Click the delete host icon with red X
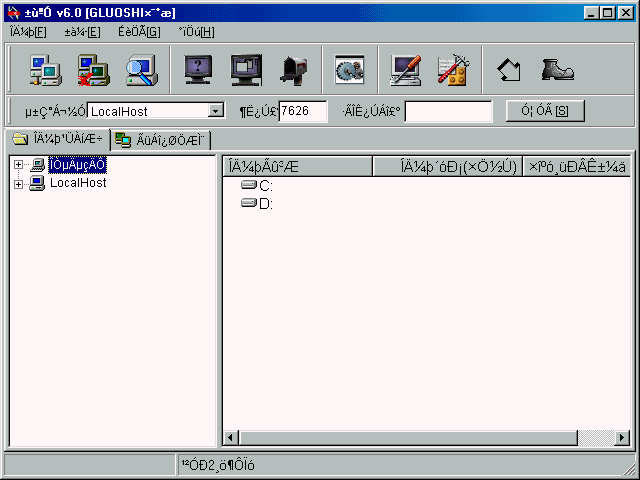Image resolution: width=640 pixels, height=480 pixels. tap(93, 70)
